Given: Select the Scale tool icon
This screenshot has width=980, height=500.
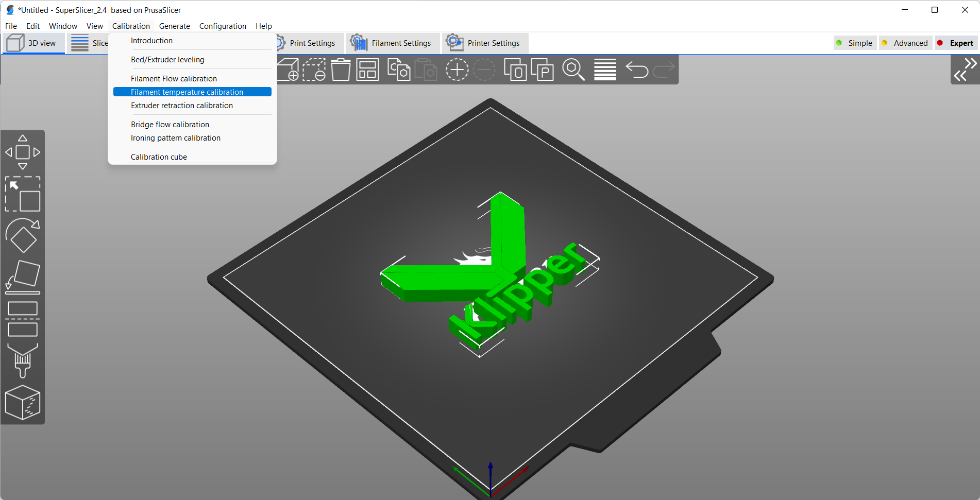Looking at the screenshot, I should (x=23, y=194).
